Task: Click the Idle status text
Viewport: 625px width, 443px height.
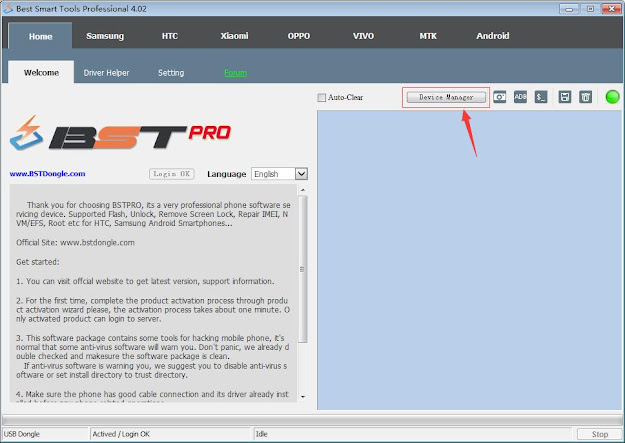Action: [261, 434]
